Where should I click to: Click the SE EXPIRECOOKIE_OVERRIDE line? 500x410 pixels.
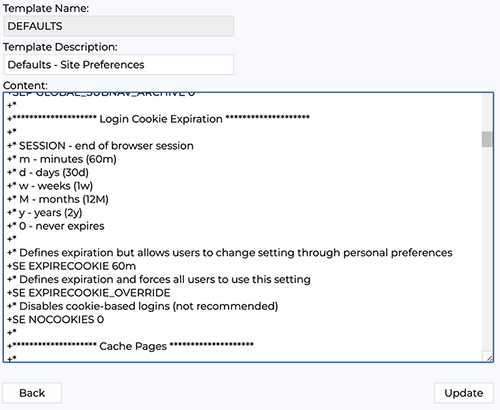89,293
